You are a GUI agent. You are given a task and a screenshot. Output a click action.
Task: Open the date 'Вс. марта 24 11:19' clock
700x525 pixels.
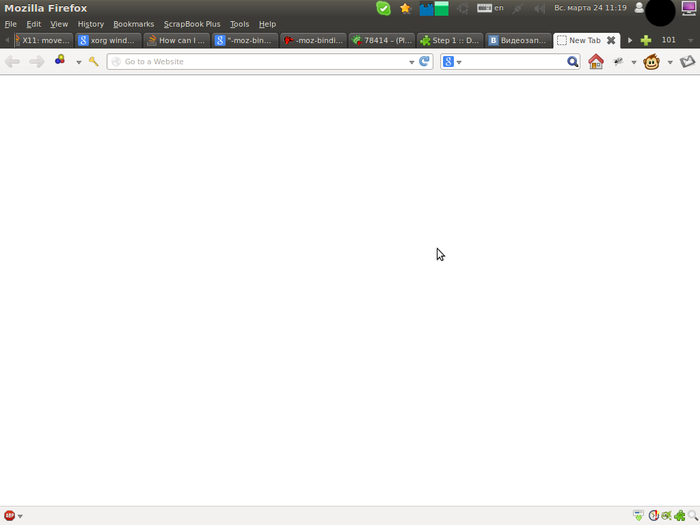pyautogui.click(x=590, y=8)
